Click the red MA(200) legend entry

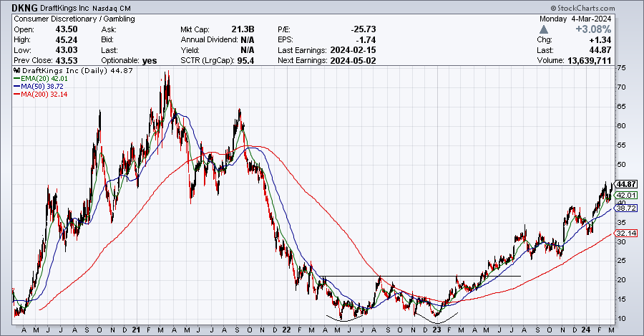(41, 94)
